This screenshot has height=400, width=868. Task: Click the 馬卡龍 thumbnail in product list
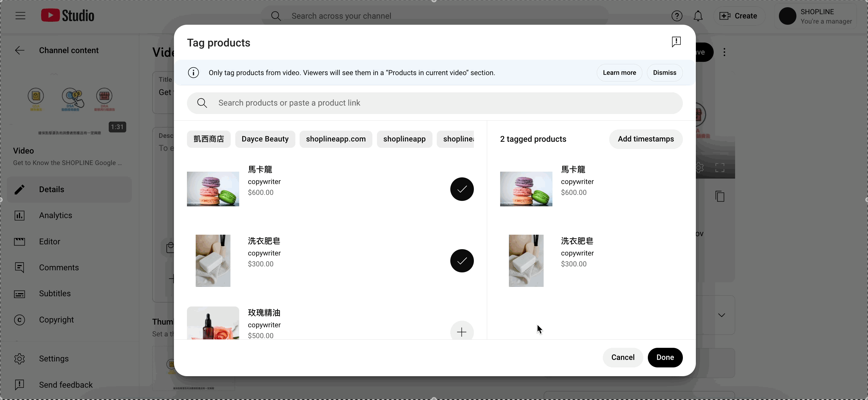click(213, 189)
